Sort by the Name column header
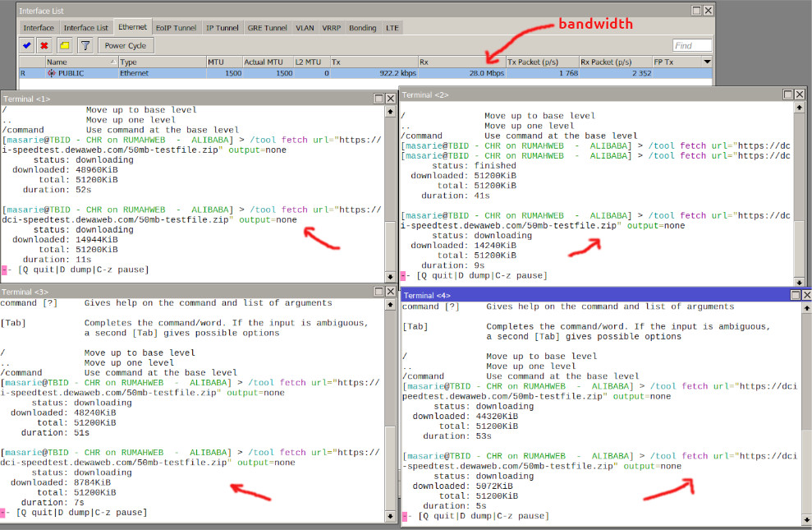Screen dimensions: 812x530 point(80,62)
